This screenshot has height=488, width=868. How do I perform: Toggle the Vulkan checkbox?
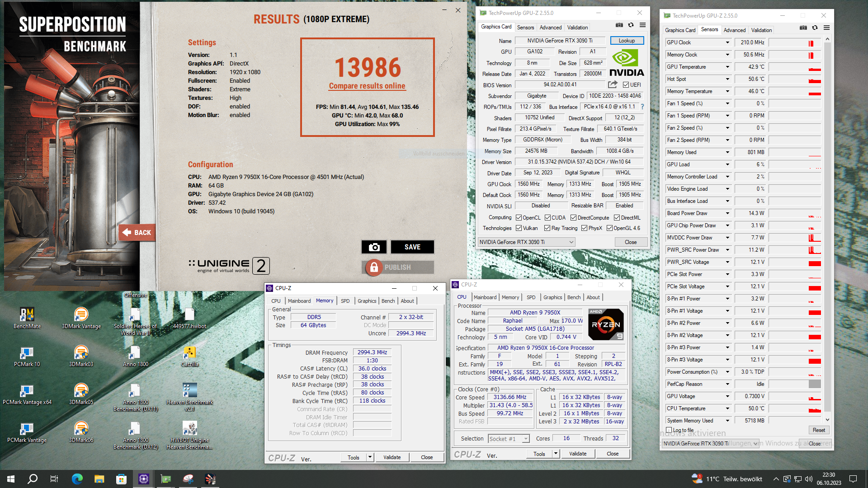pyautogui.click(x=519, y=228)
